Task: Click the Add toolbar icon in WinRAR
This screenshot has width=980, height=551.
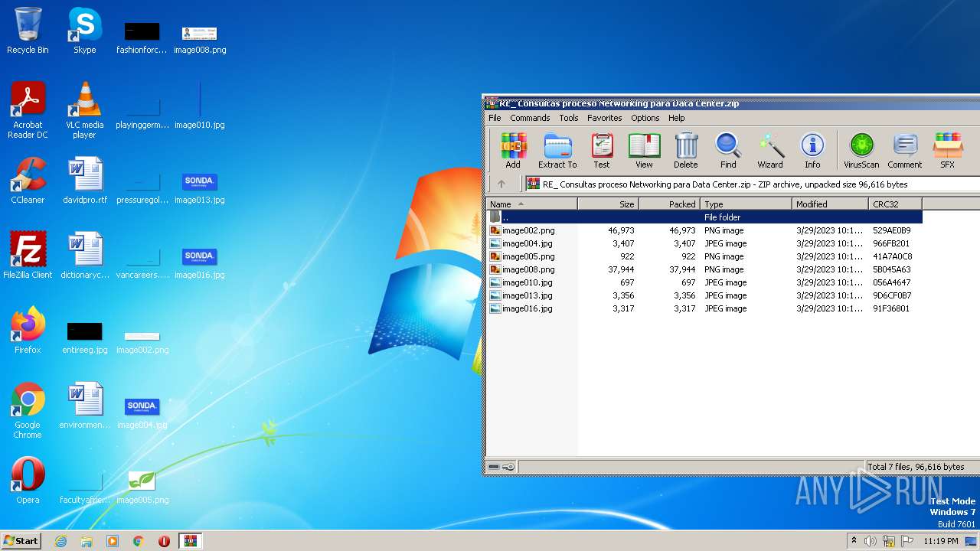Action: click(513, 150)
